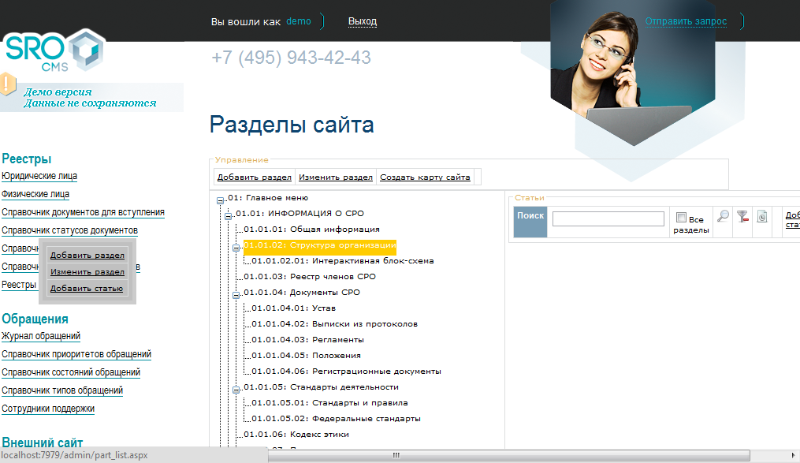Click the 'Выход' logout link
800x463 pixels.
[x=362, y=21]
